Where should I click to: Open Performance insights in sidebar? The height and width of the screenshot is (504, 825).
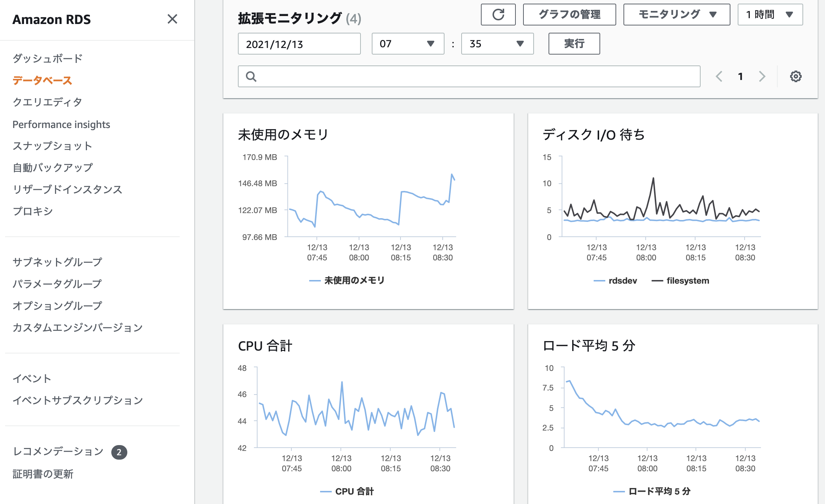coord(61,124)
